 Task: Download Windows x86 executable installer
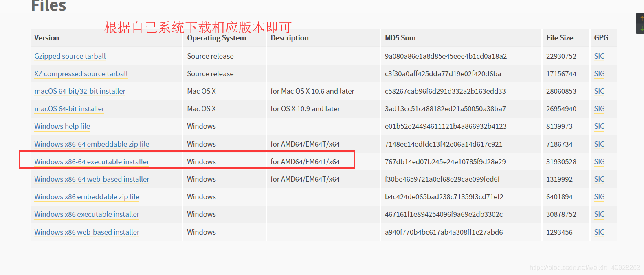click(x=87, y=214)
